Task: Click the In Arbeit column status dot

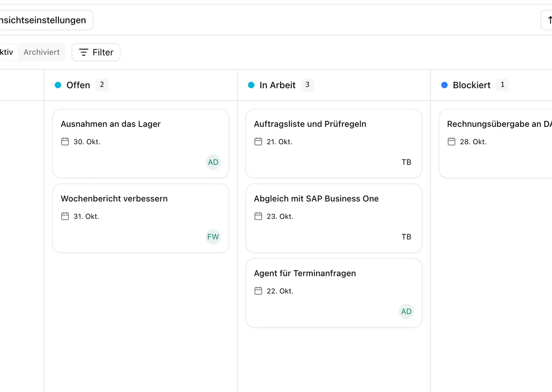Action: tap(251, 85)
